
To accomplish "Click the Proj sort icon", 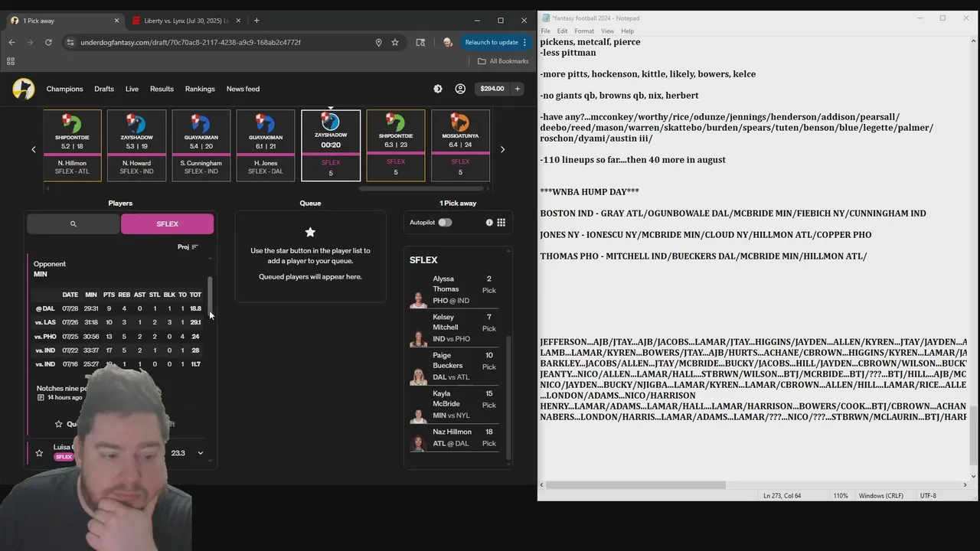I will (194, 247).
